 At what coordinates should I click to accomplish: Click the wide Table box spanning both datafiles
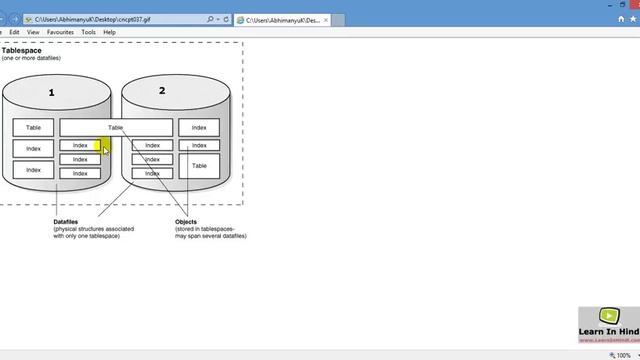[x=116, y=128]
